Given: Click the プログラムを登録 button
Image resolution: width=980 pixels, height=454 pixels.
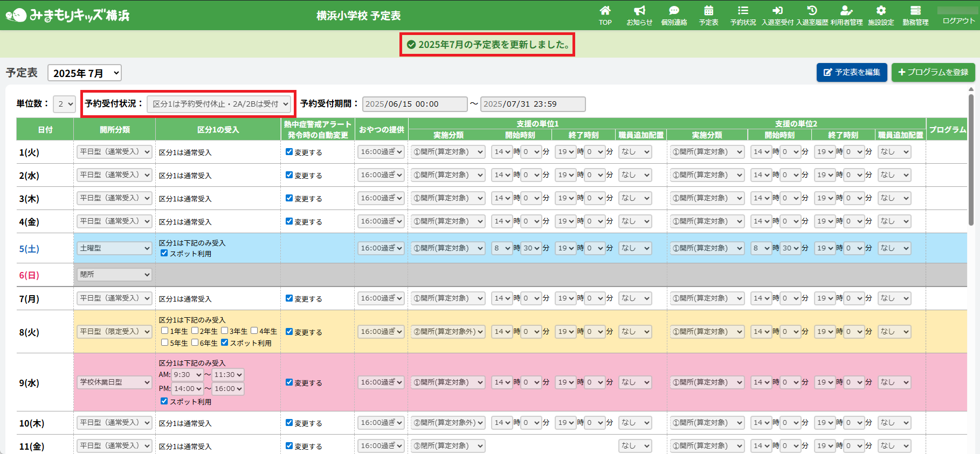Looking at the screenshot, I should (933, 72).
